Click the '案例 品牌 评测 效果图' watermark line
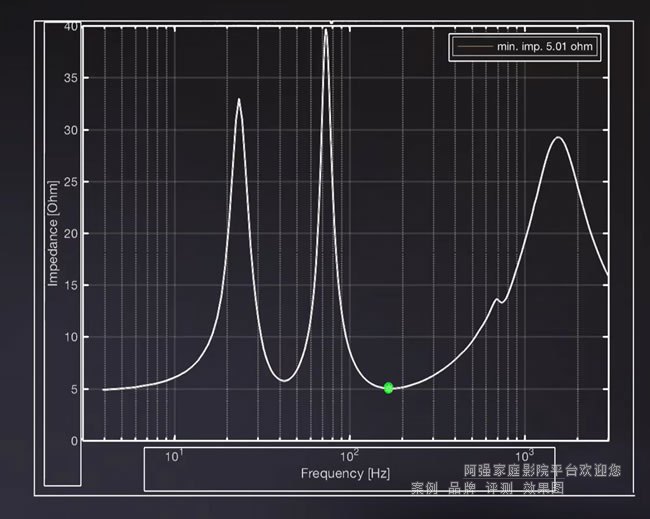The image size is (650, 519). pyautogui.click(x=487, y=488)
